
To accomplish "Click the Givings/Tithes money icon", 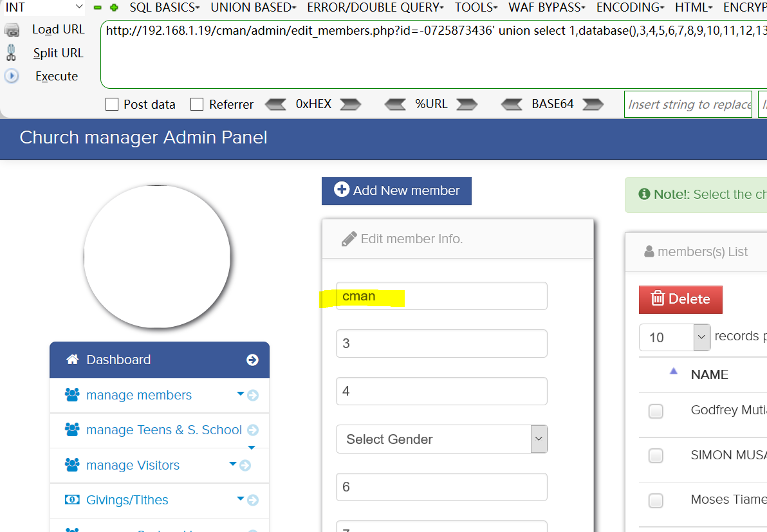I will point(73,499).
